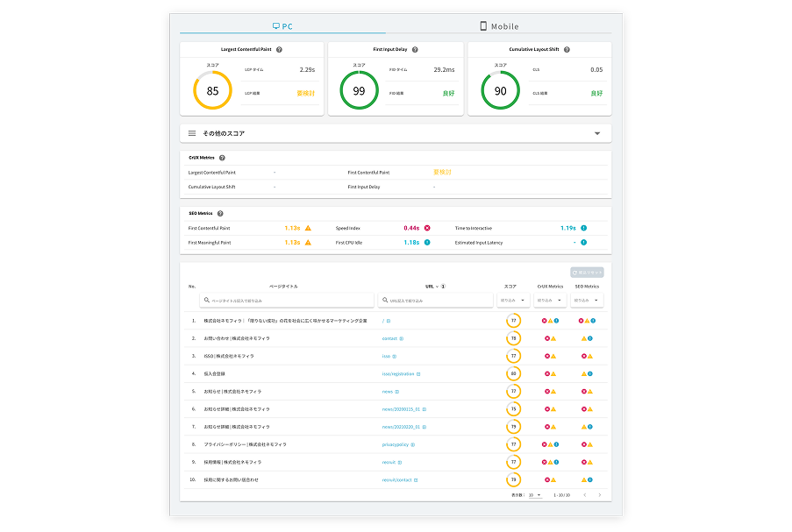The image size is (792, 532).
Task: Click external link icon beside recruit/contact
Action: 416,480
